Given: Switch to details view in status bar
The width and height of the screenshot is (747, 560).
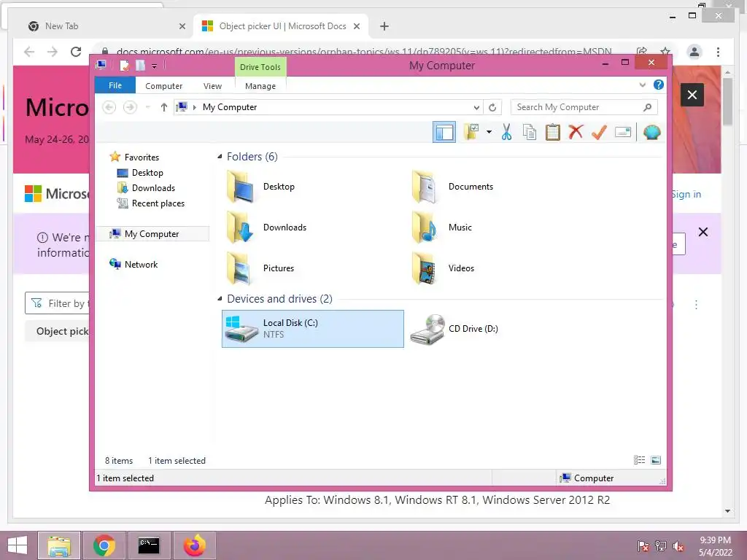Looking at the screenshot, I should (639, 459).
